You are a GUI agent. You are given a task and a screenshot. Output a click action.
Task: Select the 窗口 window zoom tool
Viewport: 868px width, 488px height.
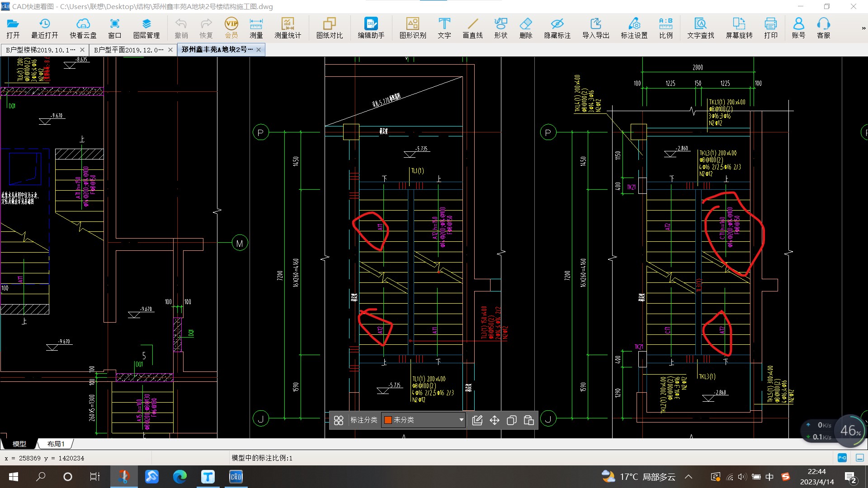pyautogui.click(x=115, y=28)
